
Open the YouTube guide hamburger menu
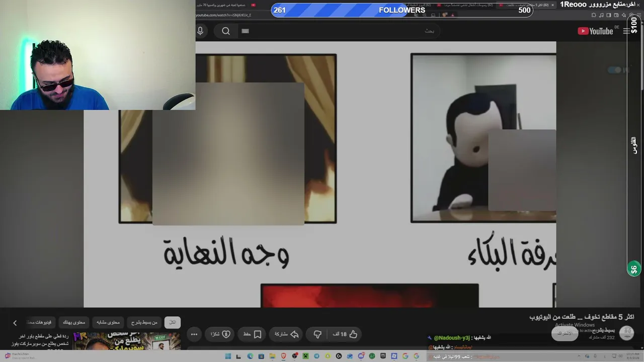coord(626,31)
